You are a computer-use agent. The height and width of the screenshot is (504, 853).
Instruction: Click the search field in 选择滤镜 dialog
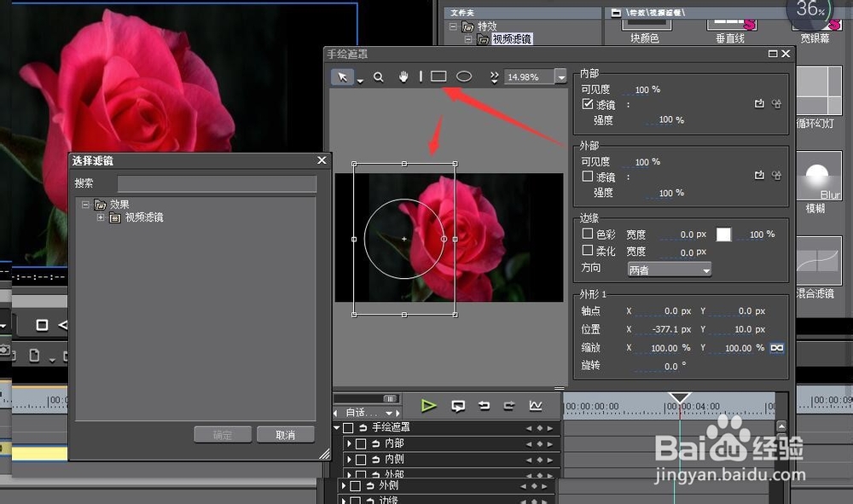click(217, 183)
